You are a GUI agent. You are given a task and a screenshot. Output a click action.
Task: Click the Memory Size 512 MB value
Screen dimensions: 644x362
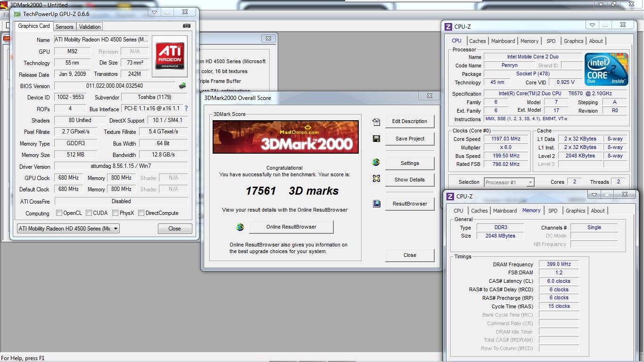[76, 155]
